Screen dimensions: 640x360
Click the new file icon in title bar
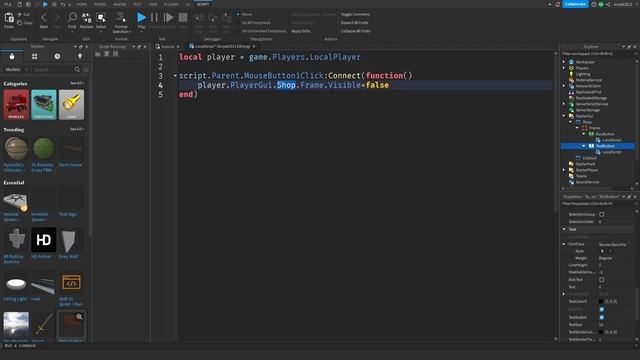(19, 4)
